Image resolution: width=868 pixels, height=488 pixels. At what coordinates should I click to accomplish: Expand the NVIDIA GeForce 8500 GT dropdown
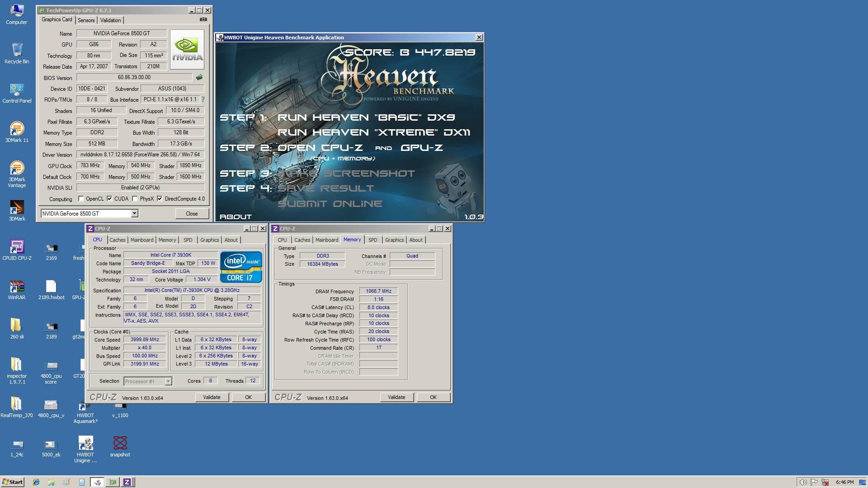(x=134, y=213)
